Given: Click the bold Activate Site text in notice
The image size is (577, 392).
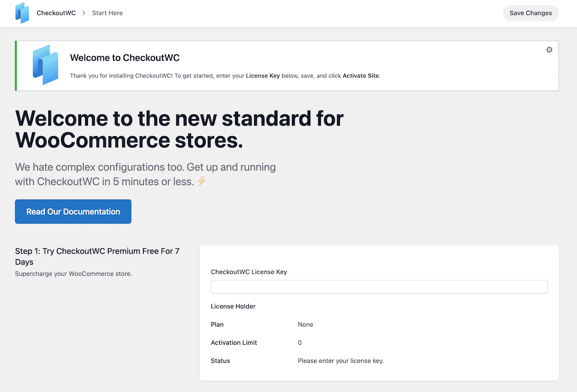Looking at the screenshot, I should click(361, 76).
